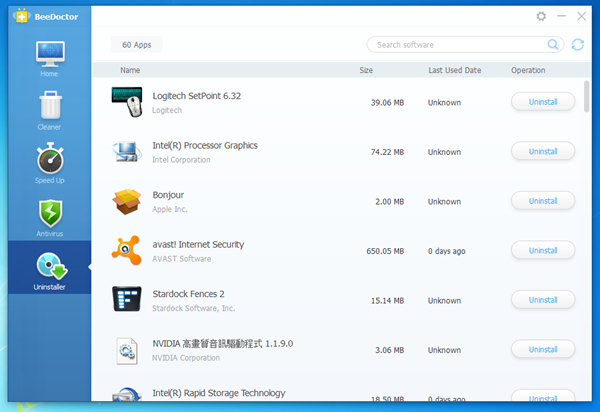Viewport: 600px width, 412px height.
Task: Click the AVAST Software publisher text
Action: click(x=181, y=259)
